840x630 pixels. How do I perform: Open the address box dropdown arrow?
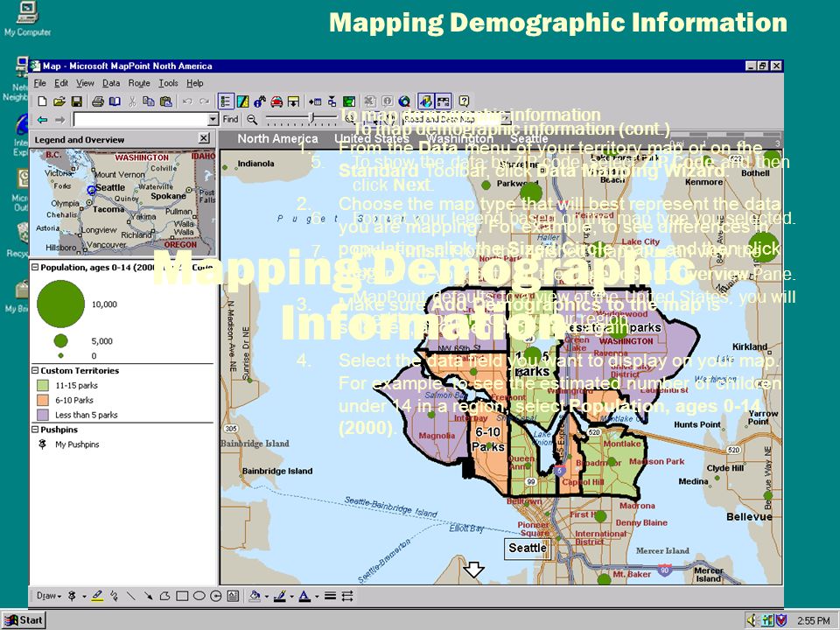tap(213, 120)
